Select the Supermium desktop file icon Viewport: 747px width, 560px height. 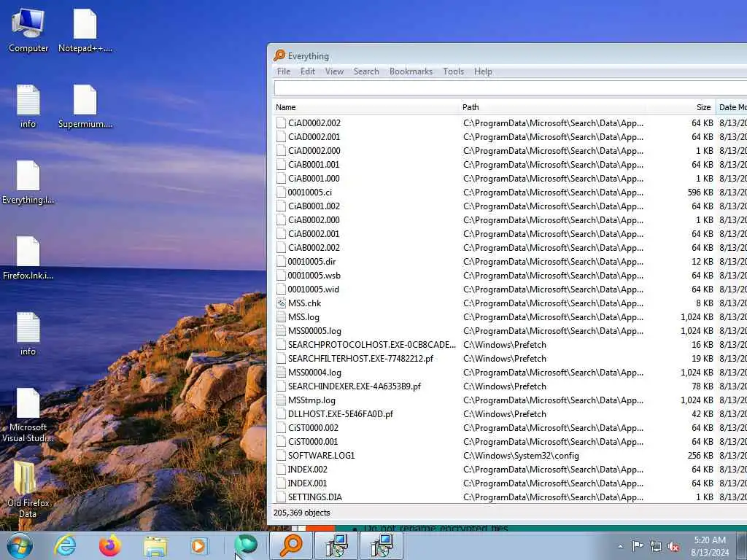(85, 106)
